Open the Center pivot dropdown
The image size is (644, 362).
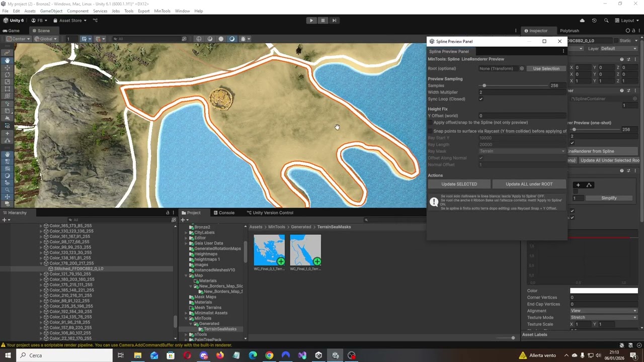click(x=18, y=39)
